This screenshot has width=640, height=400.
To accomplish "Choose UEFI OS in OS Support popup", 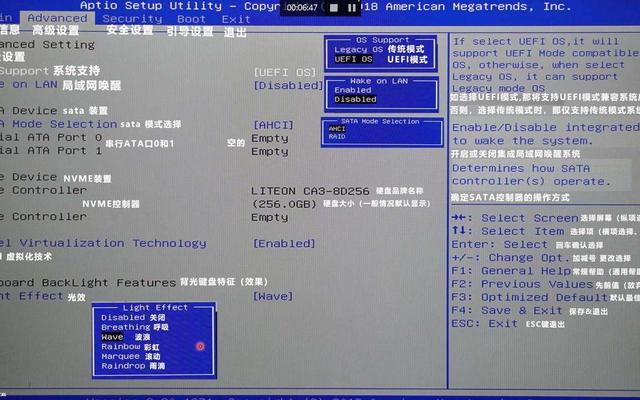I will [353, 59].
